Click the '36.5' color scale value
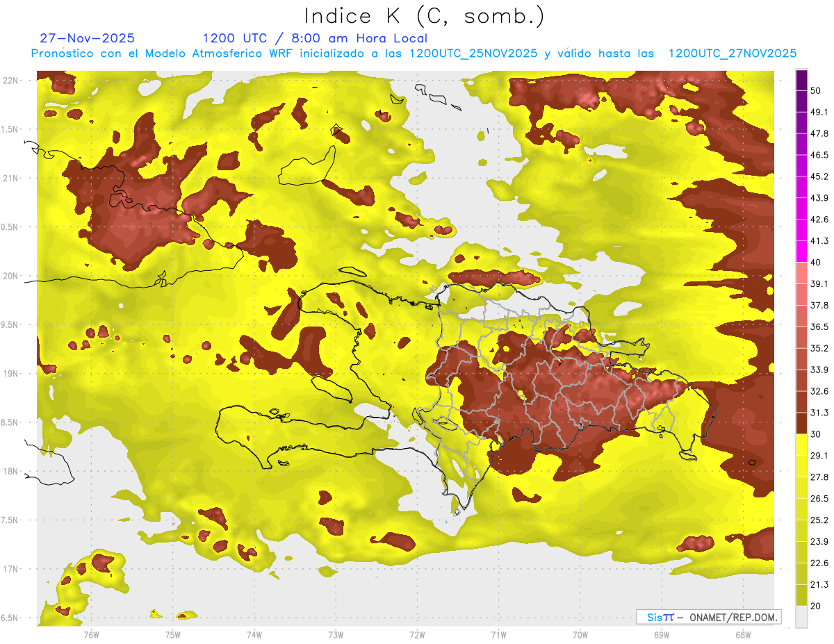The width and height of the screenshot is (834, 644). click(819, 327)
